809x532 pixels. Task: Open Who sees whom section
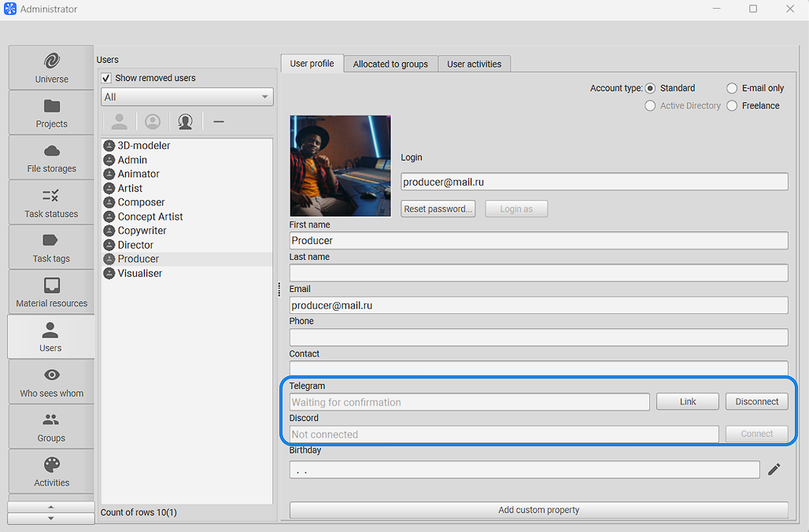[x=51, y=382]
